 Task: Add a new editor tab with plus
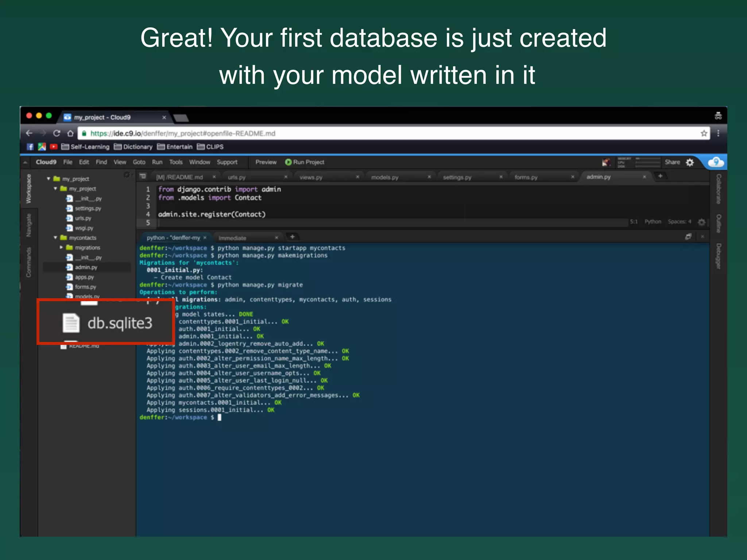point(660,176)
